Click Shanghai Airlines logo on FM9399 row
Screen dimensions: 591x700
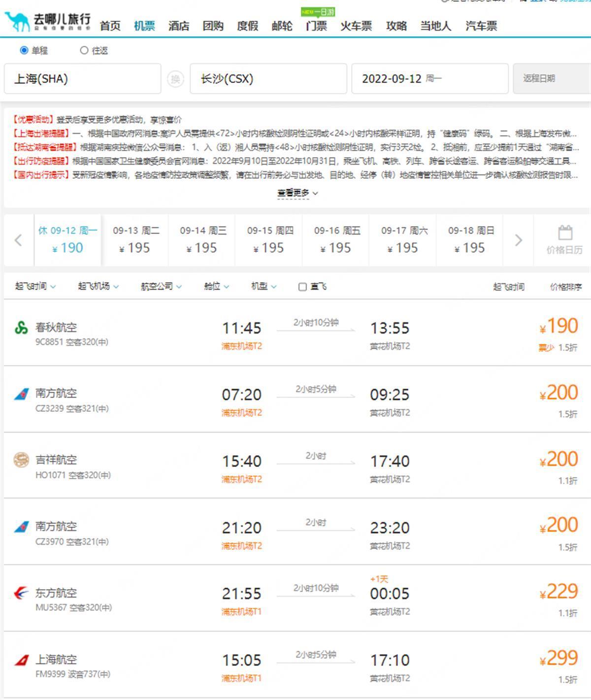pyautogui.click(x=21, y=660)
